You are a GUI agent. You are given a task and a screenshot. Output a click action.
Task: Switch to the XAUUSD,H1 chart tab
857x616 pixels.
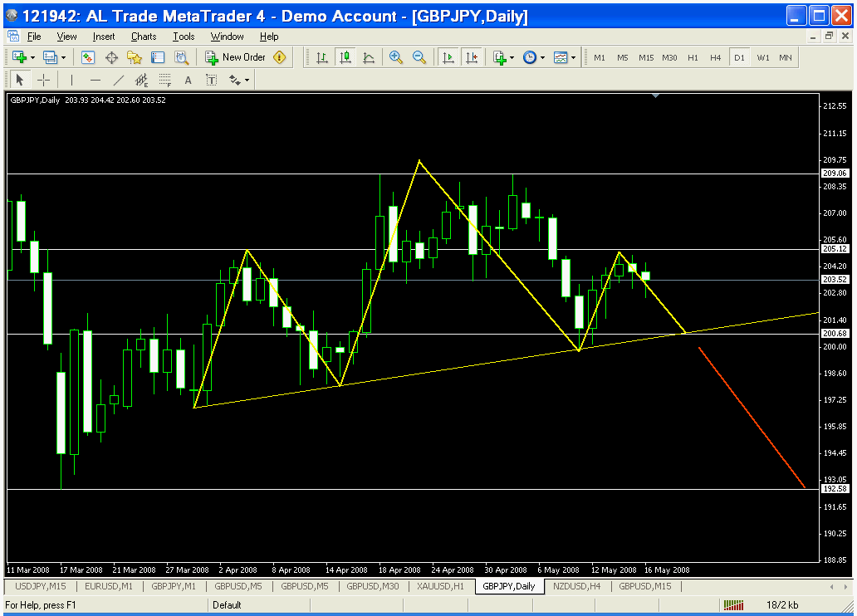pyautogui.click(x=442, y=586)
